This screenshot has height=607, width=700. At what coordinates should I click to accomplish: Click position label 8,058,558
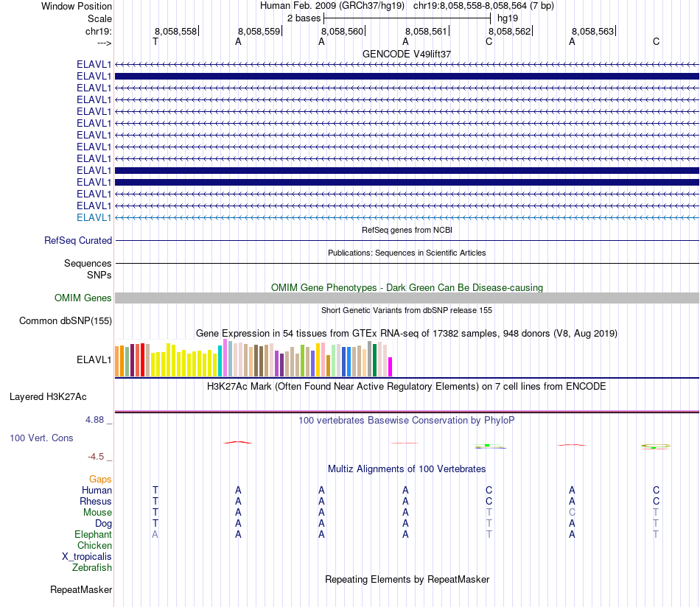pos(175,31)
